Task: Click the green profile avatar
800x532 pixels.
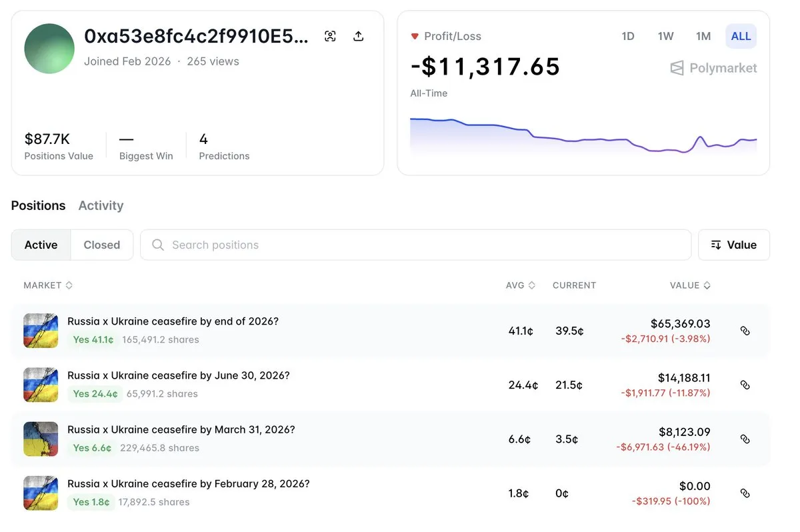Action: pos(49,49)
